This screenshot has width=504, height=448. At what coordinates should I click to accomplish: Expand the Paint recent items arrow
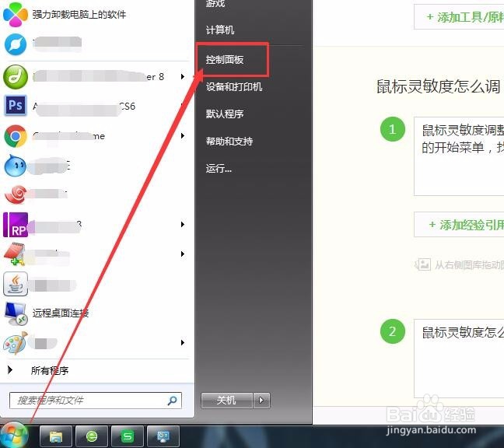(x=183, y=342)
